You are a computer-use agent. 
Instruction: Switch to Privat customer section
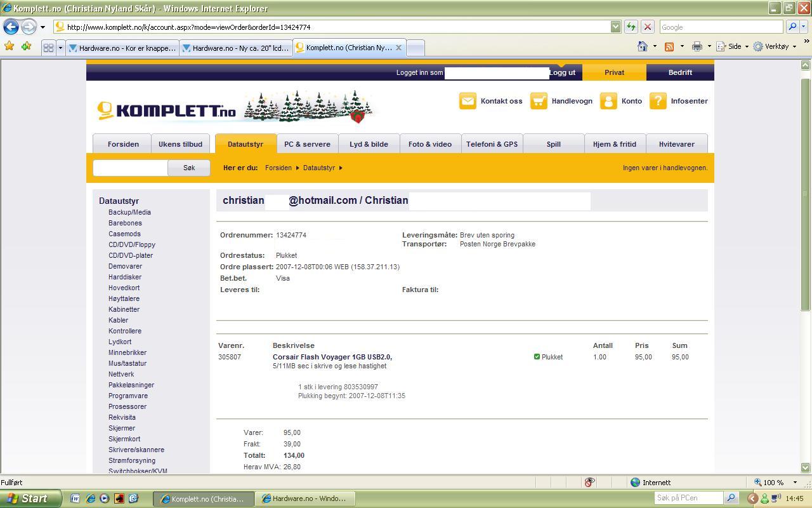point(614,72)
